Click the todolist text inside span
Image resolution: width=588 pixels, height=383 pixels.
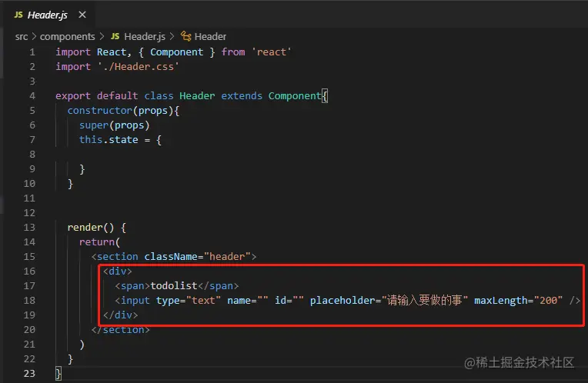(174, 286)
